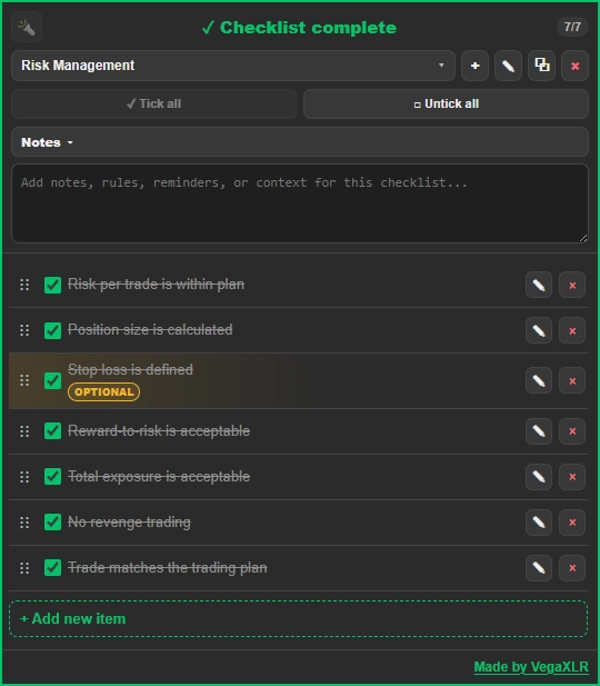Uncheck Stop loss is defined
Viewport: 600px width, 686px height.
tap(53, 381)
